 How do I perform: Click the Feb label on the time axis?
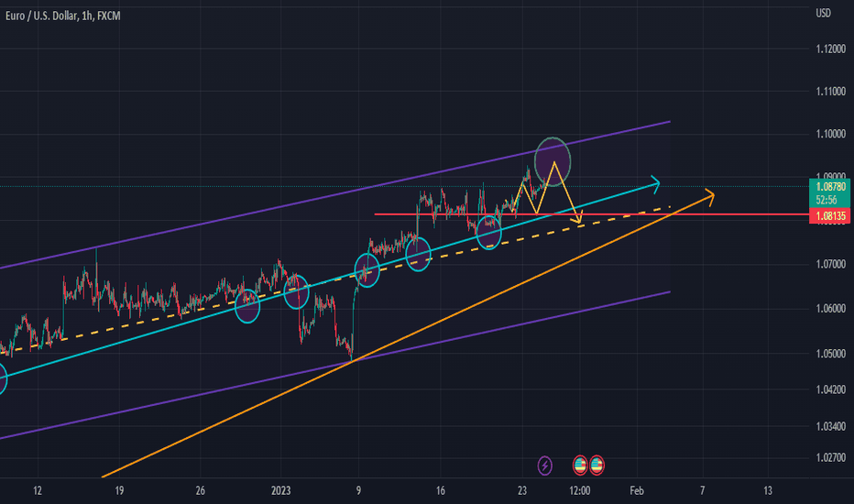(x=637, y=490)
